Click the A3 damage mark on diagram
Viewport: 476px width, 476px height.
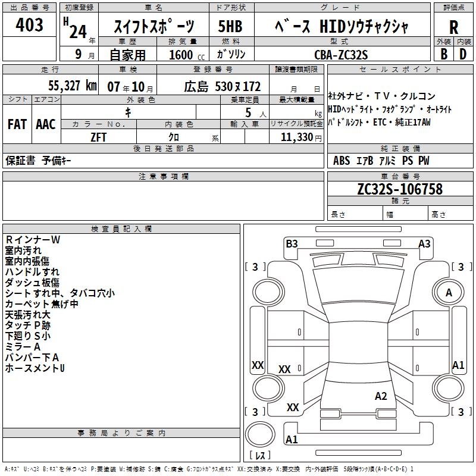pos(424,244)
